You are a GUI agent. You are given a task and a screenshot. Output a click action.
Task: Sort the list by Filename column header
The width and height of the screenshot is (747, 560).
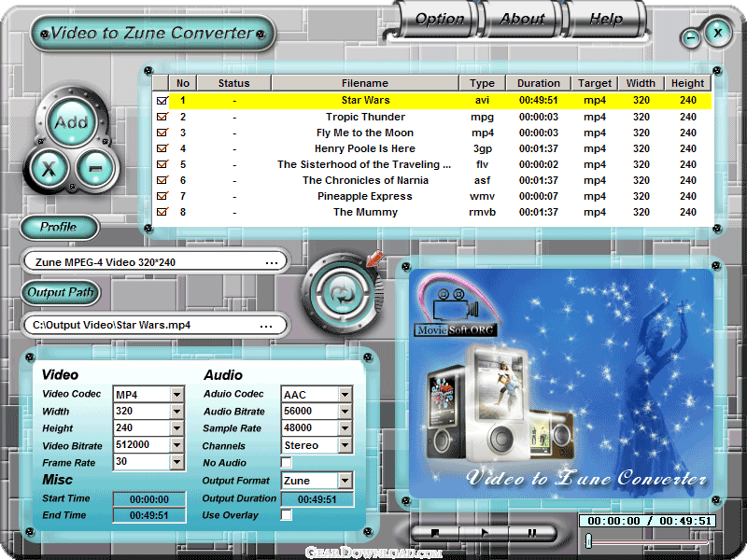365,83
